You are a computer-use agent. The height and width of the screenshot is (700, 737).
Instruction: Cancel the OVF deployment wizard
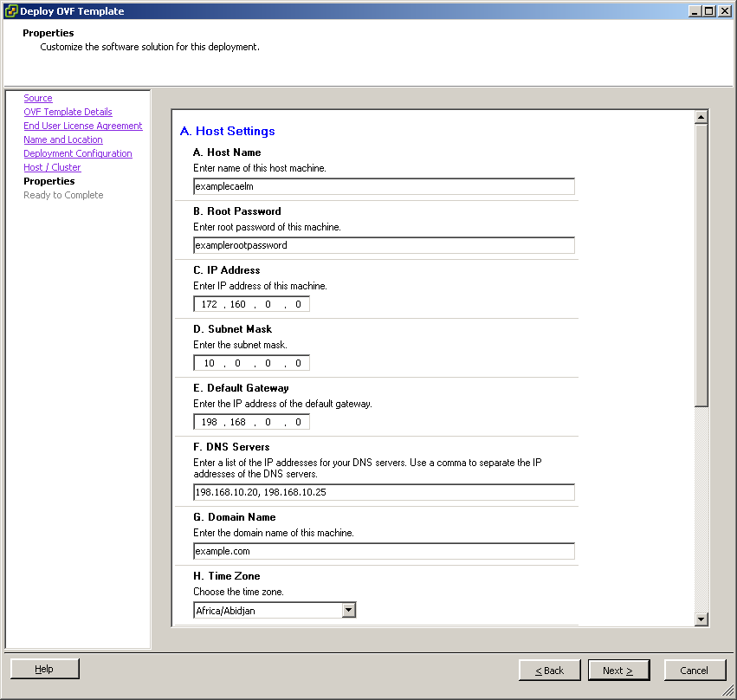click(x=695, y=670)
